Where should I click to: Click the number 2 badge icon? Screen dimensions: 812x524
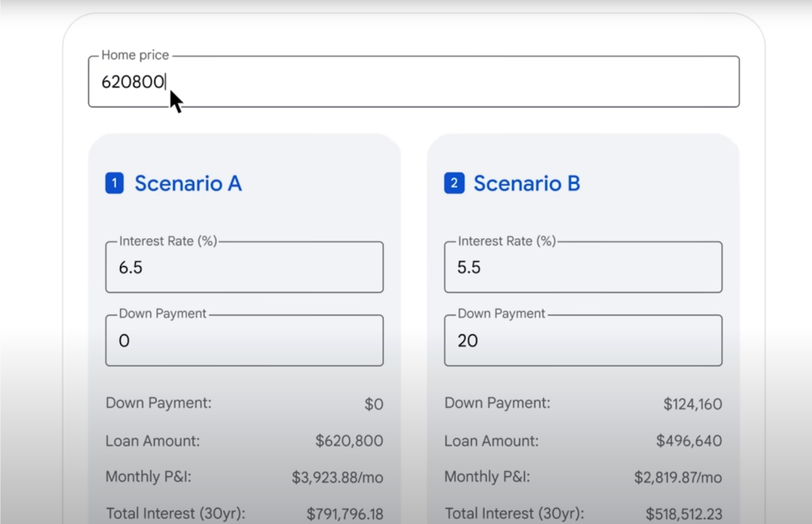pyautogui.click(x=454, y=184)
